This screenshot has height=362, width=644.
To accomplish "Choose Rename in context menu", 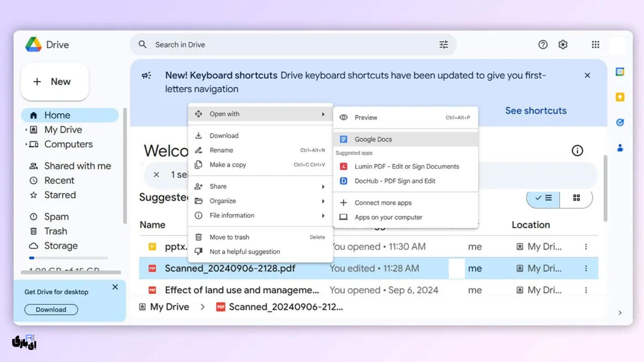I will tap(260, 150).
